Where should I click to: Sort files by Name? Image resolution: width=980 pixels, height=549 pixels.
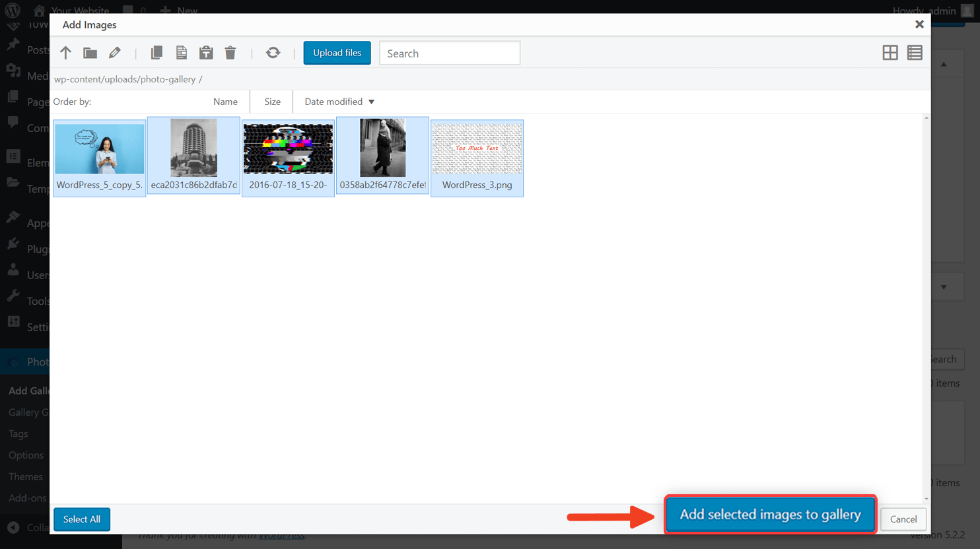click(225, 102)
